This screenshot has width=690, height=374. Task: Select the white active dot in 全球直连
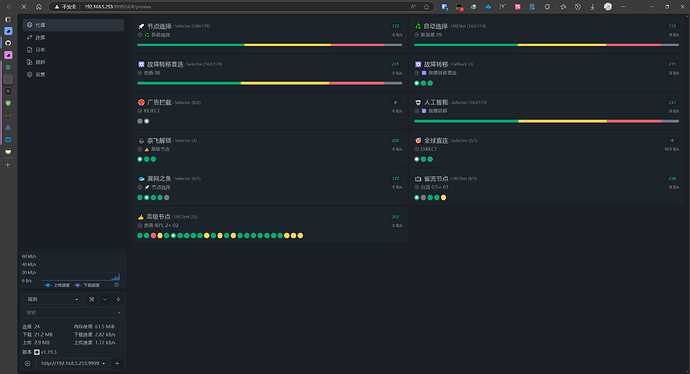417,159
